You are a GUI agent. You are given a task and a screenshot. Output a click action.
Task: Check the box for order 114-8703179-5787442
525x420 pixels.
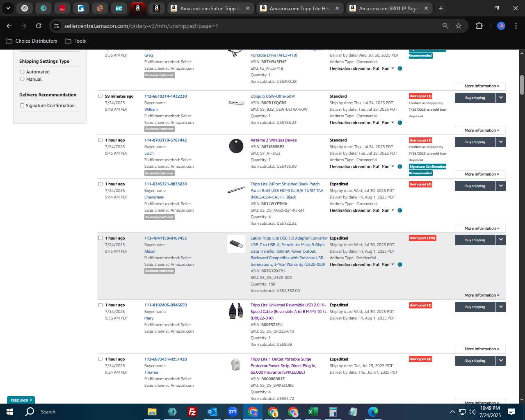tap(100, 140)
